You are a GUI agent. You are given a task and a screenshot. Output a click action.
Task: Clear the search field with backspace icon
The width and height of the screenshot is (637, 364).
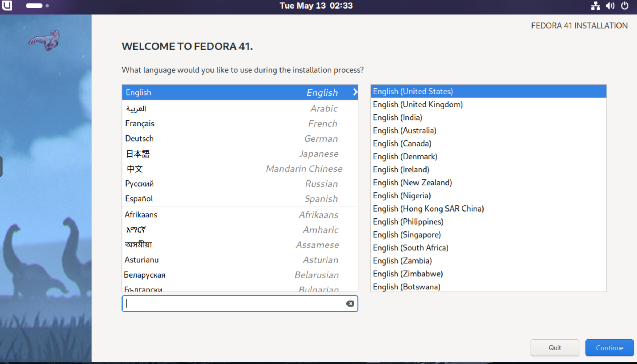(350, 303)
